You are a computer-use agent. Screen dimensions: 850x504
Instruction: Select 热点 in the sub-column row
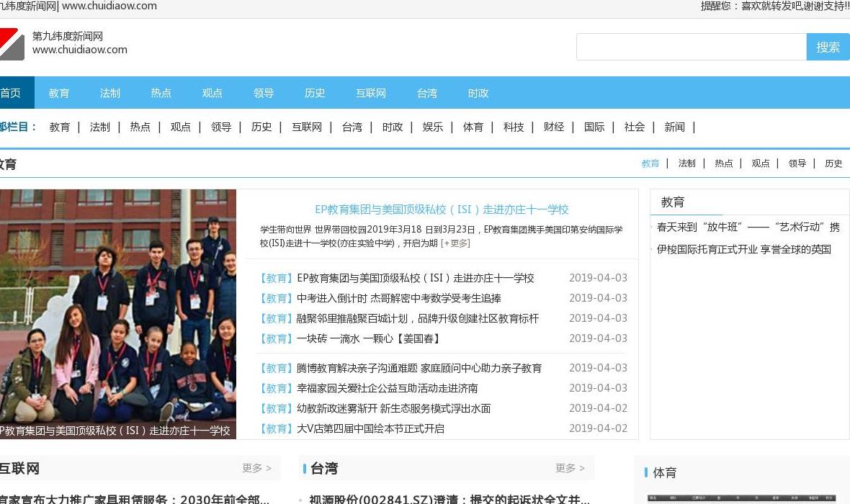click(x=140, y=127)
